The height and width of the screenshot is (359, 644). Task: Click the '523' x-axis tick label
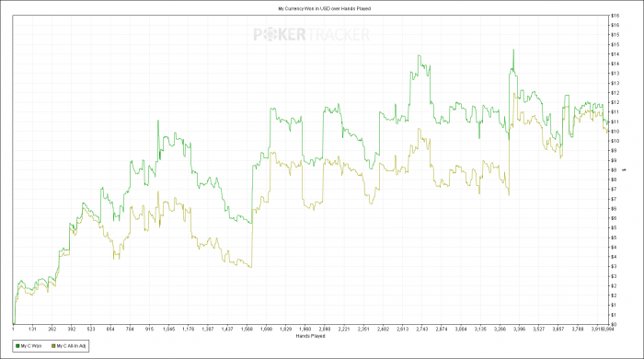click(x=91, y=329)
